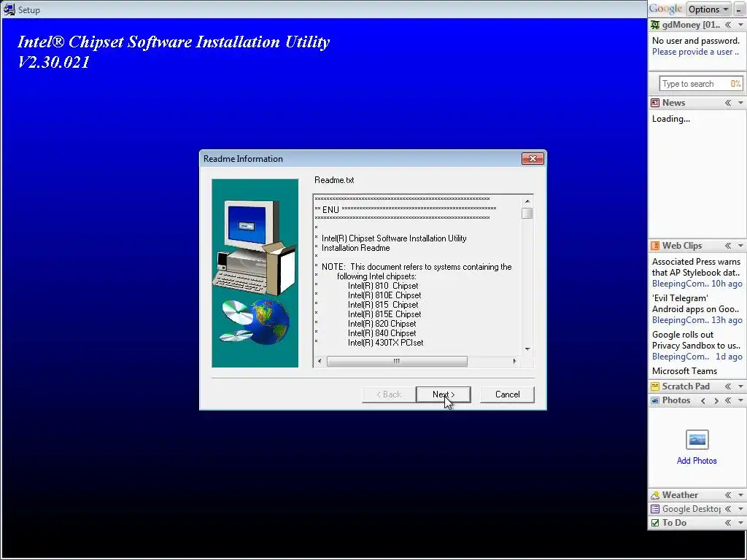
Task: Open the Photos gadget menu arrow
Action: click(x=740, y=400)
